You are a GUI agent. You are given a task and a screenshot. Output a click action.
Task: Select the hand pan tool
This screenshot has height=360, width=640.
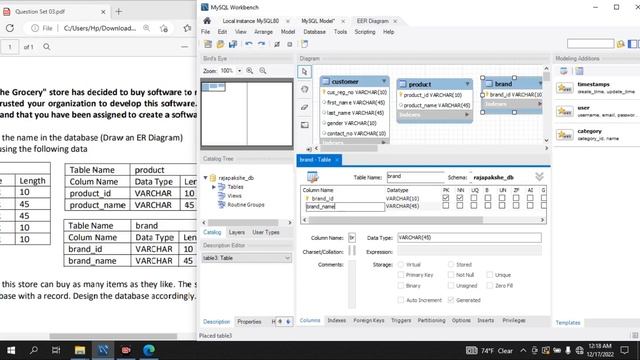pyautogui.click(x=304, y=89)
